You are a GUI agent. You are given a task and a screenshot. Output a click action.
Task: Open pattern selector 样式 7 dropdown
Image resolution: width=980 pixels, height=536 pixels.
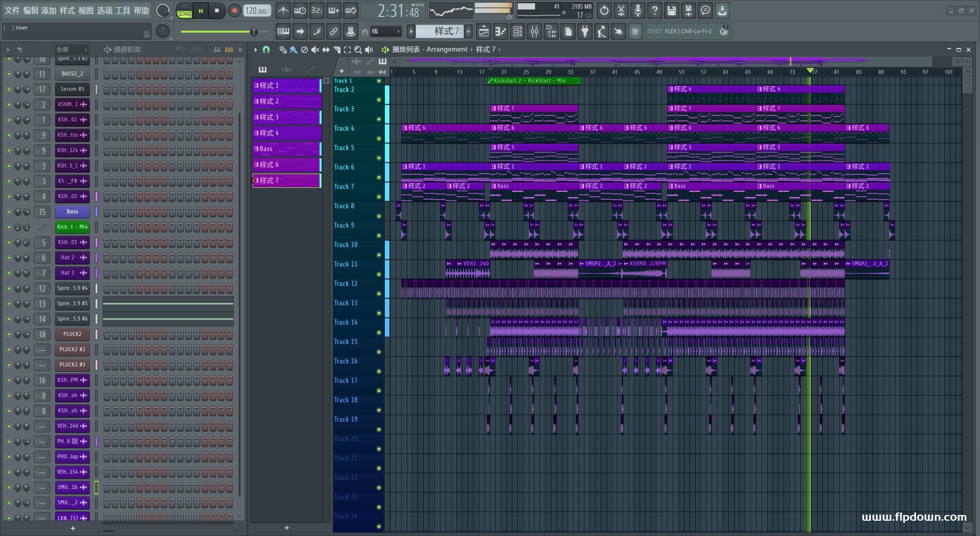[x=439, y=32]
